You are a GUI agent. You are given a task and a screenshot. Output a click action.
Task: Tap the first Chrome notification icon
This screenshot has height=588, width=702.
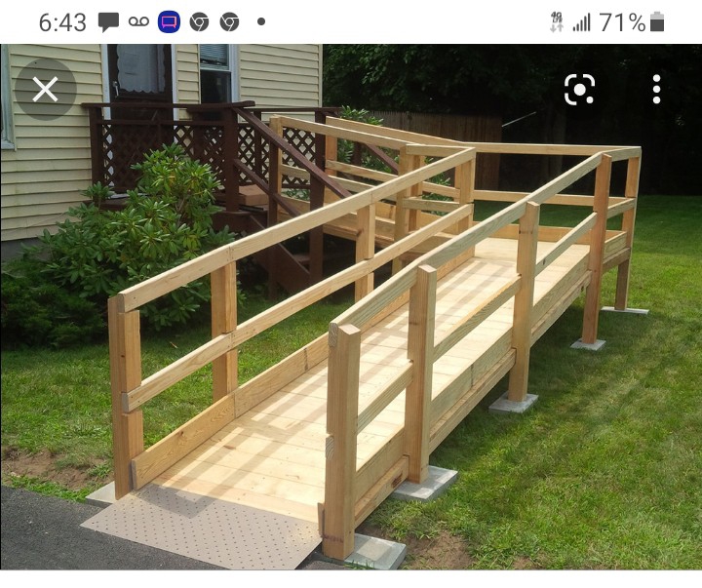click(x=199, y=22)
